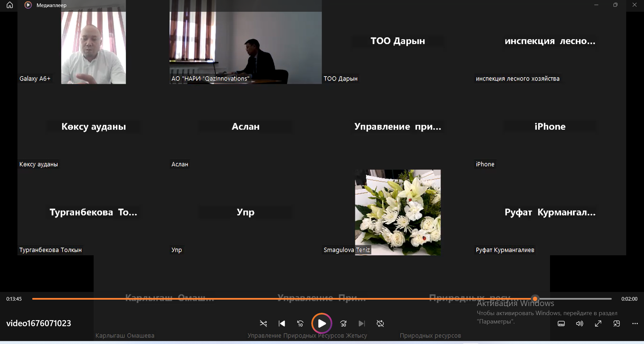Screen dimensions: 644x344
Task: Click the video1676071023 title text
Action: (x=39, y=323)
